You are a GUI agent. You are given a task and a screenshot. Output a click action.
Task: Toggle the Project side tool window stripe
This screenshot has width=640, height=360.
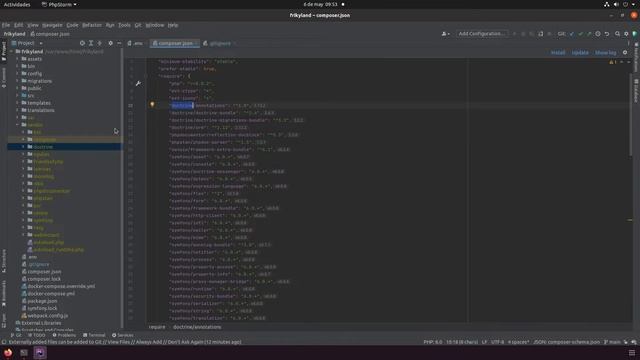pyautogui.click(x=4, y=51)
